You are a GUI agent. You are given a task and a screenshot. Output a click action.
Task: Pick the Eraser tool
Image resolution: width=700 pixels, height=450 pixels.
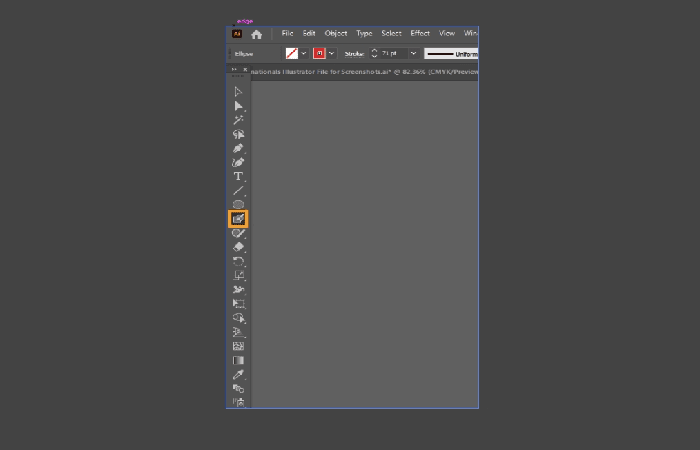[238, 247]
